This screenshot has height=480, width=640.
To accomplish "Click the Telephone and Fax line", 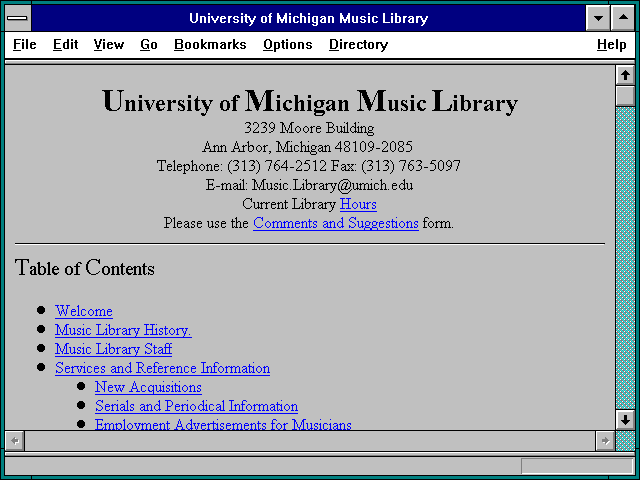I will [309, 166].
